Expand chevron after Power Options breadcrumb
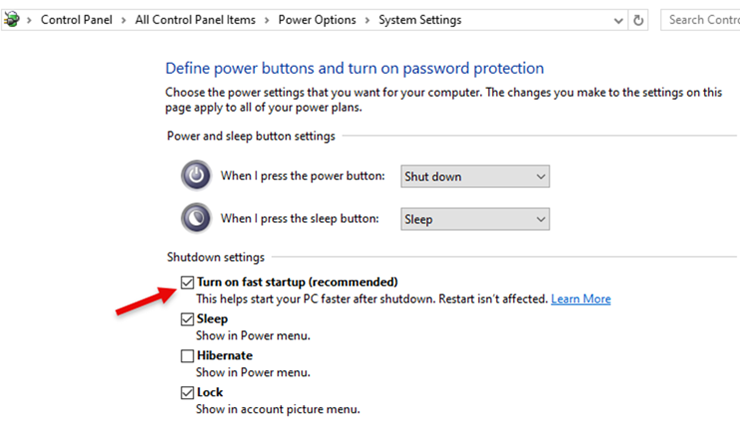740x442 pixels. pos(370,20)
